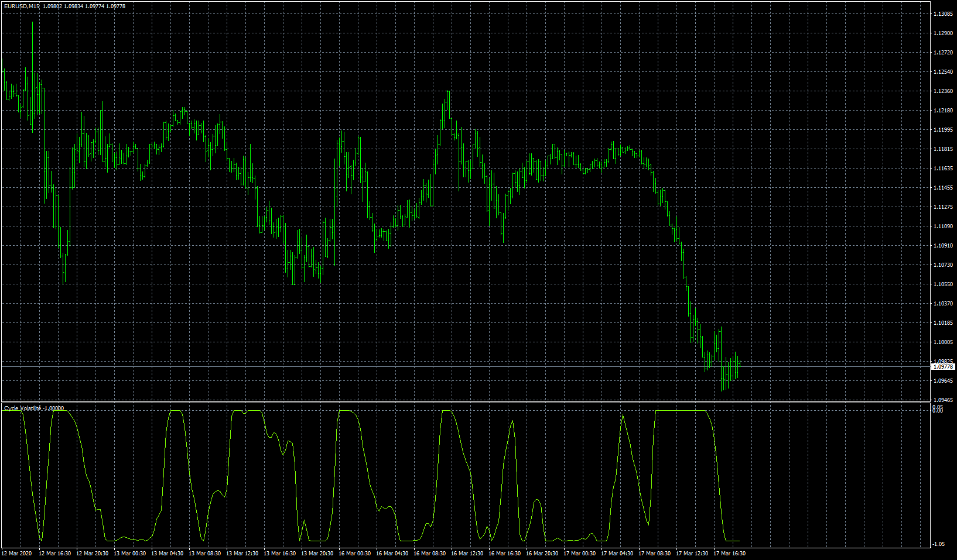Click price axis label 1.12360

943,91
